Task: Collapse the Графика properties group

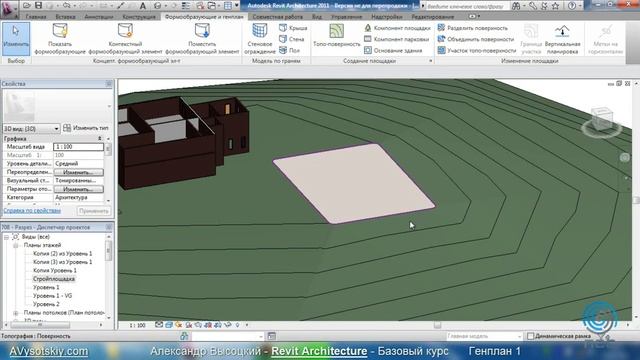Action: [x=100, y=139]
